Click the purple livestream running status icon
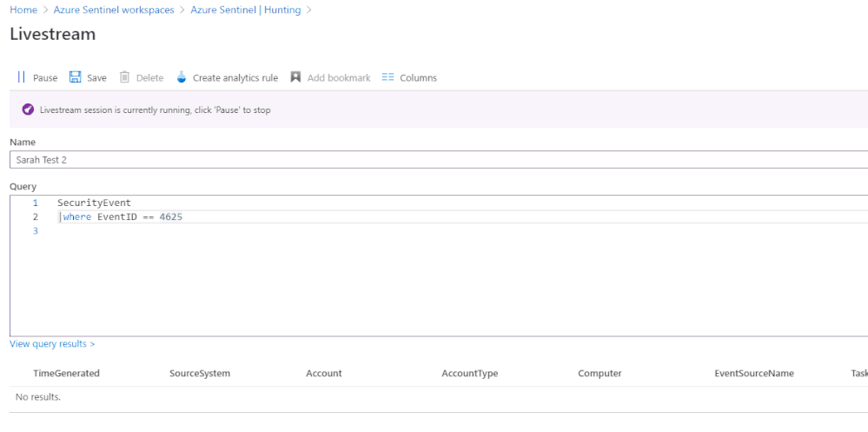This screenshot has width=868, height=432. (x=28, y=110)
